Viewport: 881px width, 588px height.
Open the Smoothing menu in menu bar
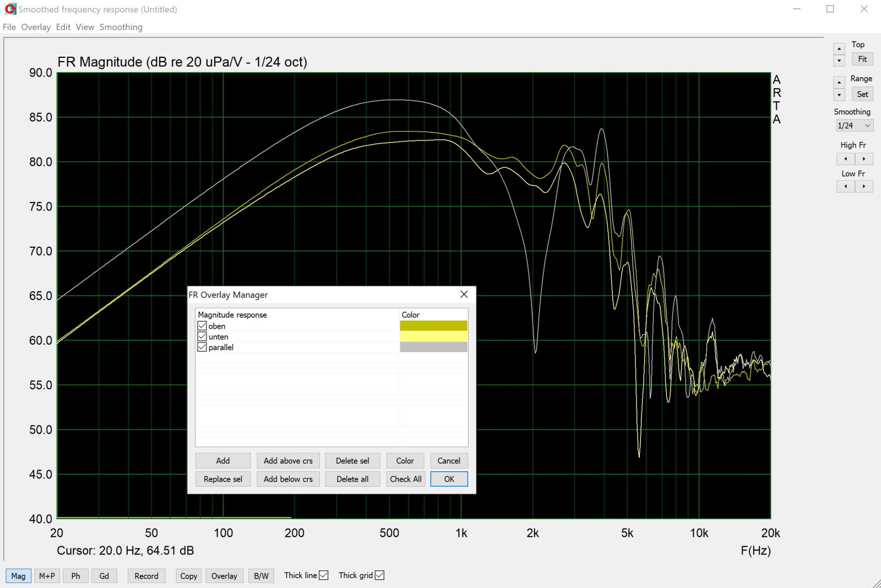pyautogui.click(x=121, y=27)
